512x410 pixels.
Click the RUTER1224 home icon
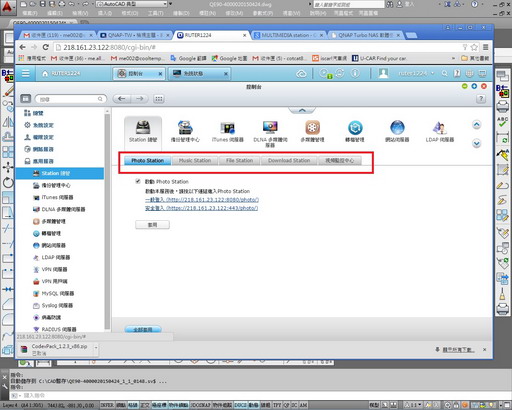click(x=45, y=73)
